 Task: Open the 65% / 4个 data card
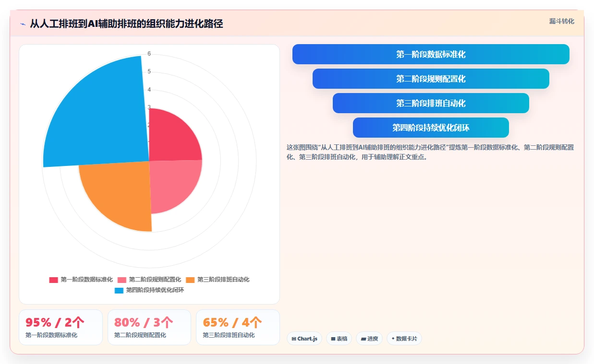(238, 327)
